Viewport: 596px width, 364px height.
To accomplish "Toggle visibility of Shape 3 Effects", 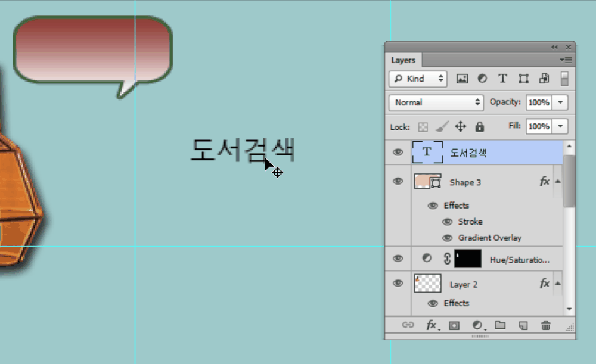I will (433, 206).
